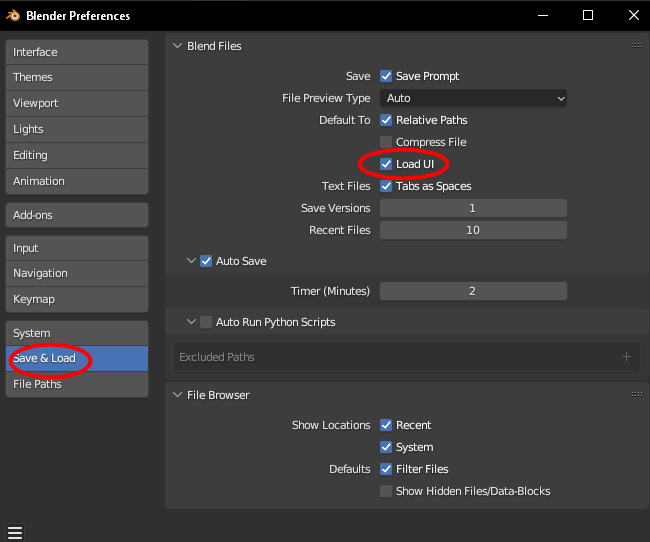This screenshot has height=542, width=650.
Task: Open the File Paths tab
Action: 77,384
